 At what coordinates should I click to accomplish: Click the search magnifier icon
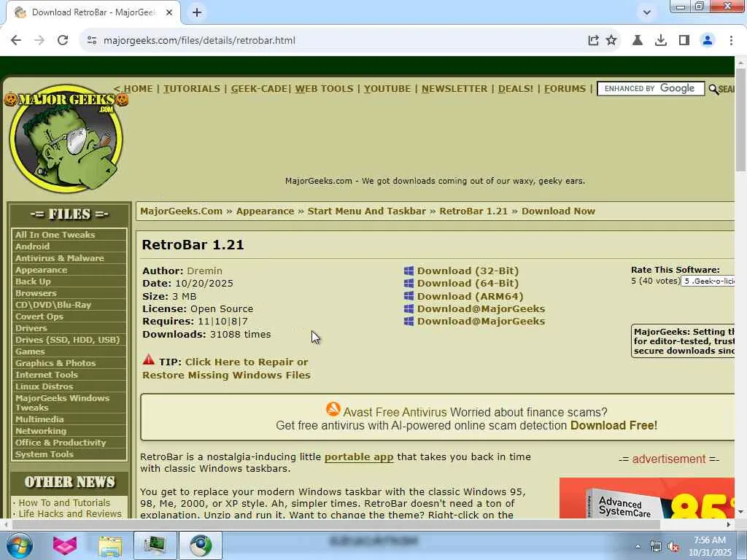(x=713, y=89)
